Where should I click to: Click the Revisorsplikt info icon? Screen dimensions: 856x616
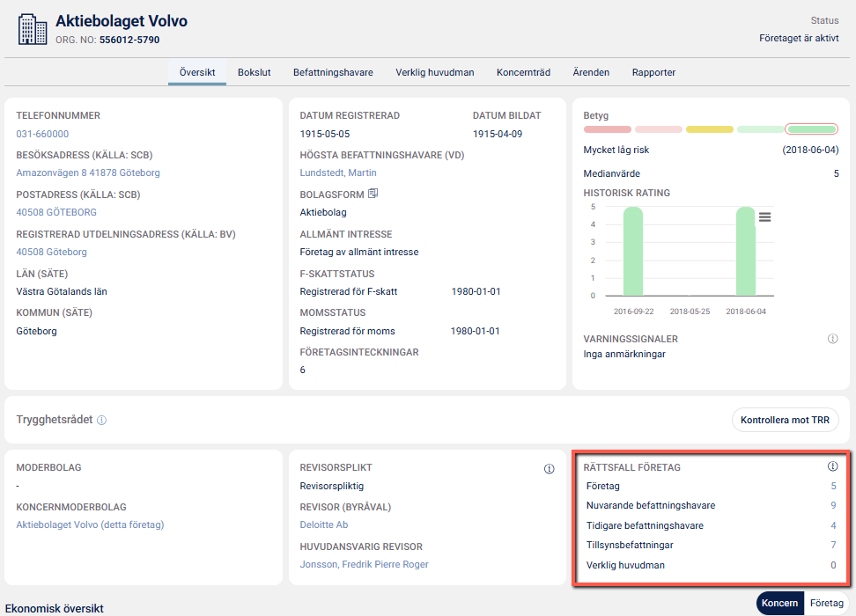click(x=549, y=469)
